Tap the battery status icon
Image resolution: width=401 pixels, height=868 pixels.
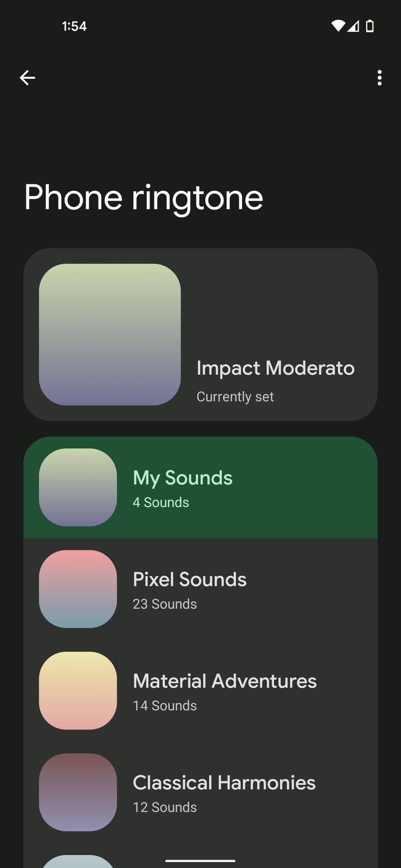point(370,26)
